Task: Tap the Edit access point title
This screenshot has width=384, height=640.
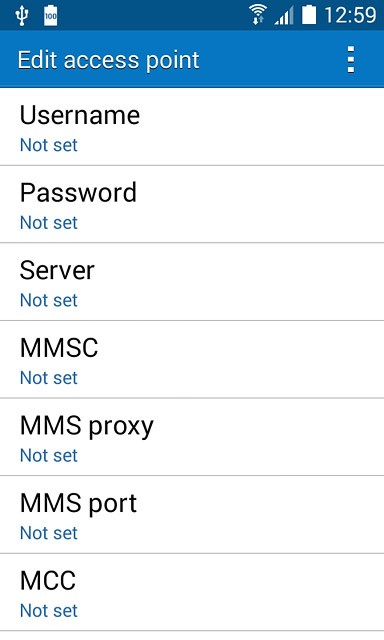Action: coord(108,60)
